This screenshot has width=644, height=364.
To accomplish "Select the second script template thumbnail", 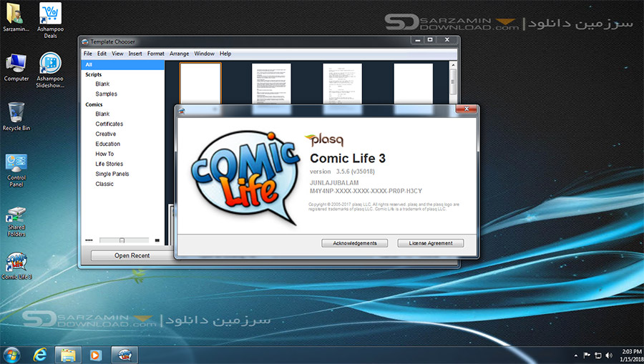I will (271, 84).
